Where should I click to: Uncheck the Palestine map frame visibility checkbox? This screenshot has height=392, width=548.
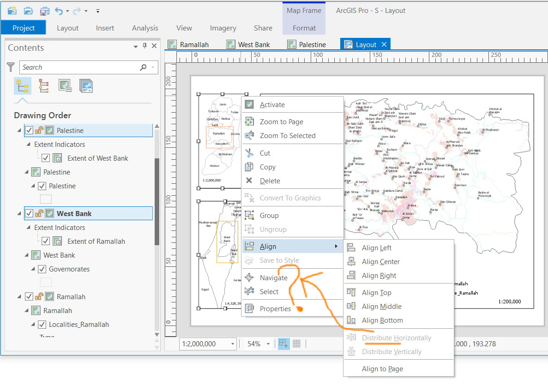click(29, 131)
